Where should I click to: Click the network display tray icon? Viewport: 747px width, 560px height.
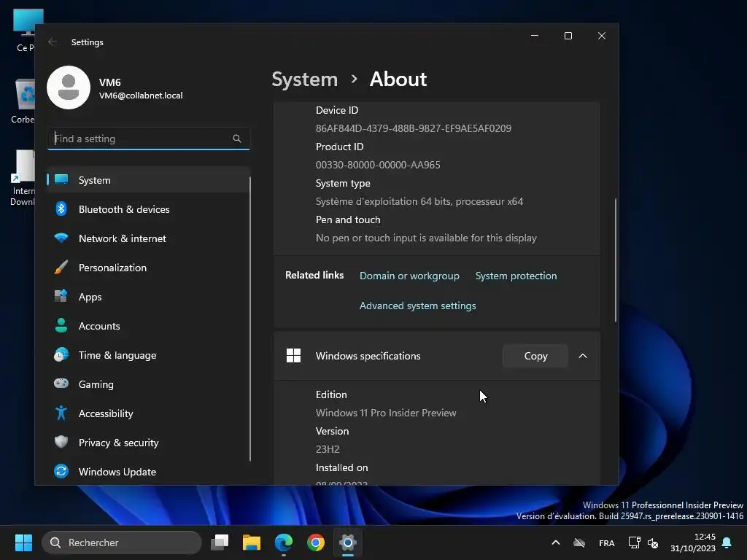click(634, 542)
